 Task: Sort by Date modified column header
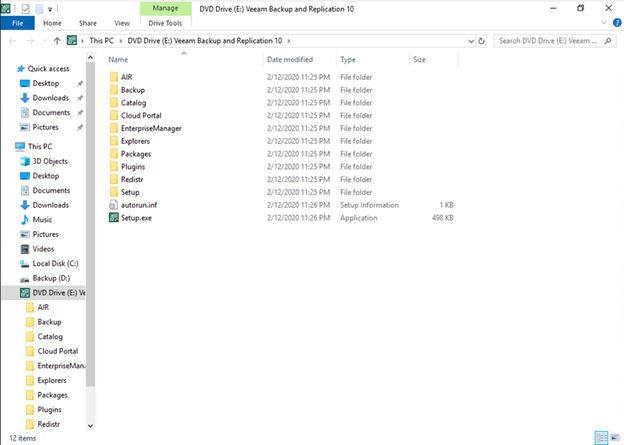(290, 59)
